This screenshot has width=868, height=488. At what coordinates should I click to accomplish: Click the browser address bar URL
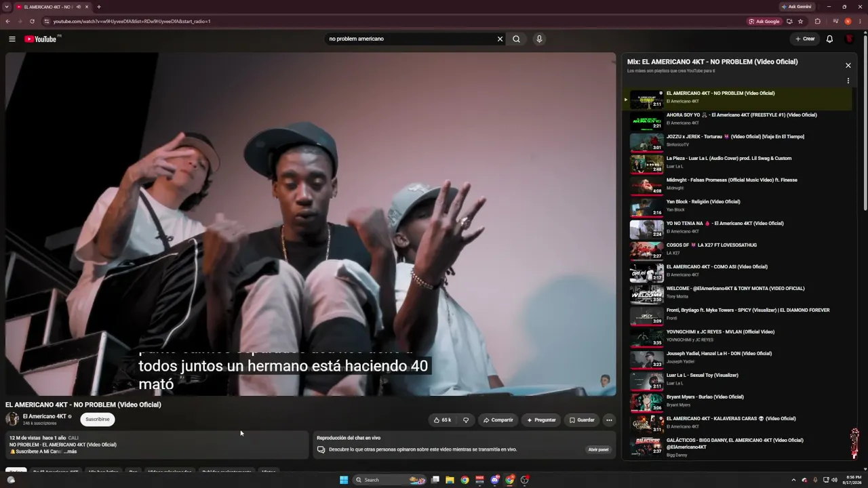[132, 21]
